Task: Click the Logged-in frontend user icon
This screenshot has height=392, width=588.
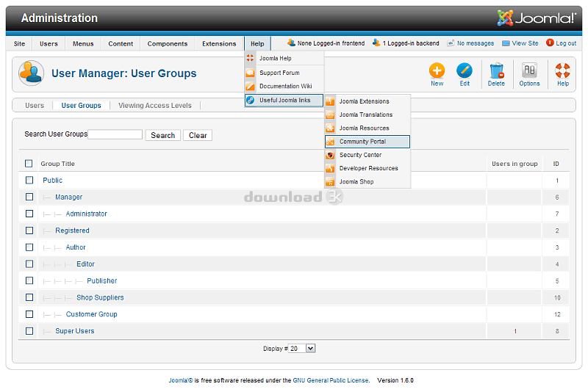Action: click(291, 43)
